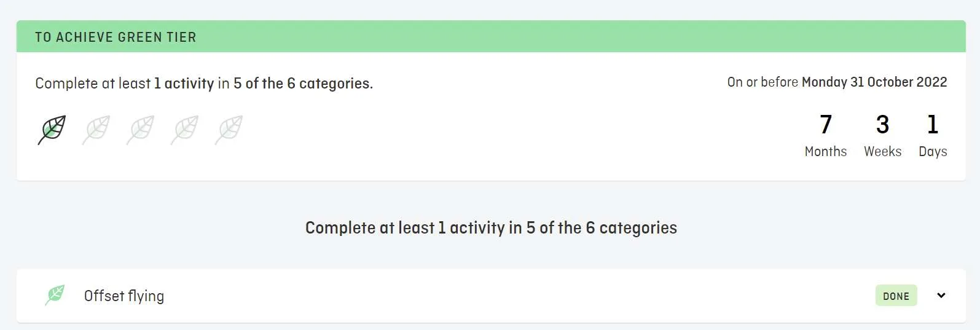Click the number 3 in the countdown
The height and width of the screenshot is (330, 980).
pos(882,125)
